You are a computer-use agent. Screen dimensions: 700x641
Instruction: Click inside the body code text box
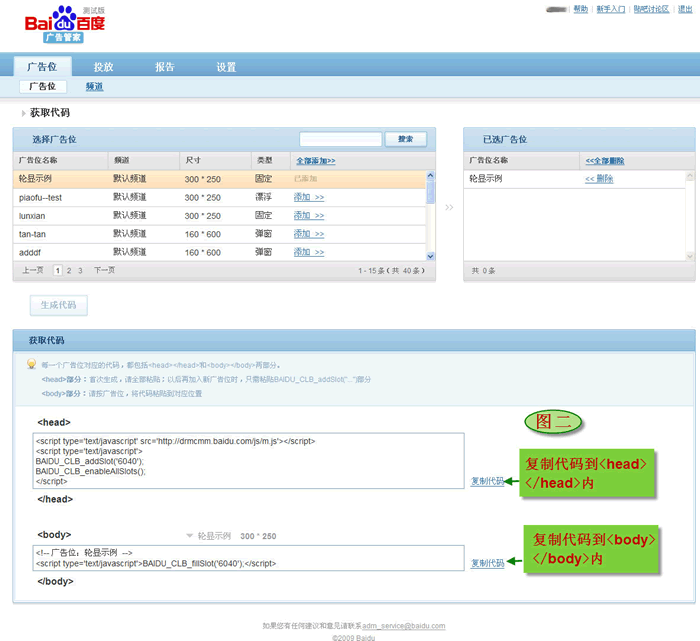[249, 558]
